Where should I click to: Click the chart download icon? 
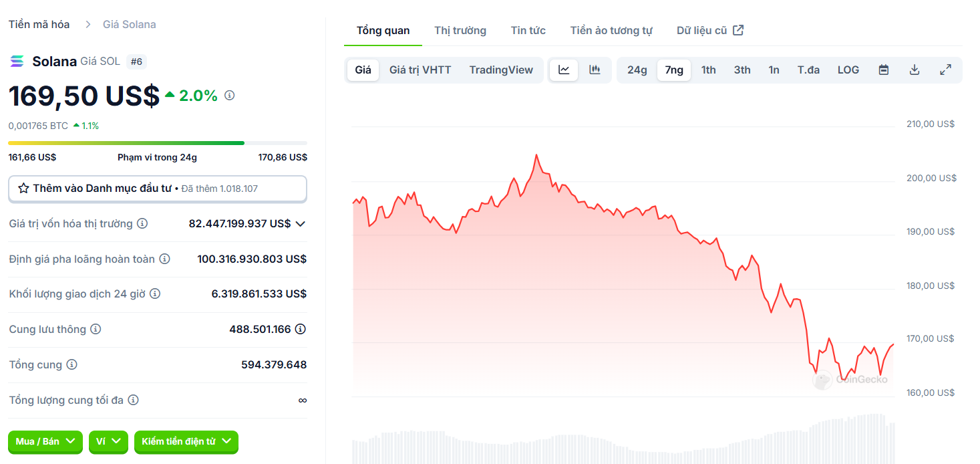coord(914,69)
